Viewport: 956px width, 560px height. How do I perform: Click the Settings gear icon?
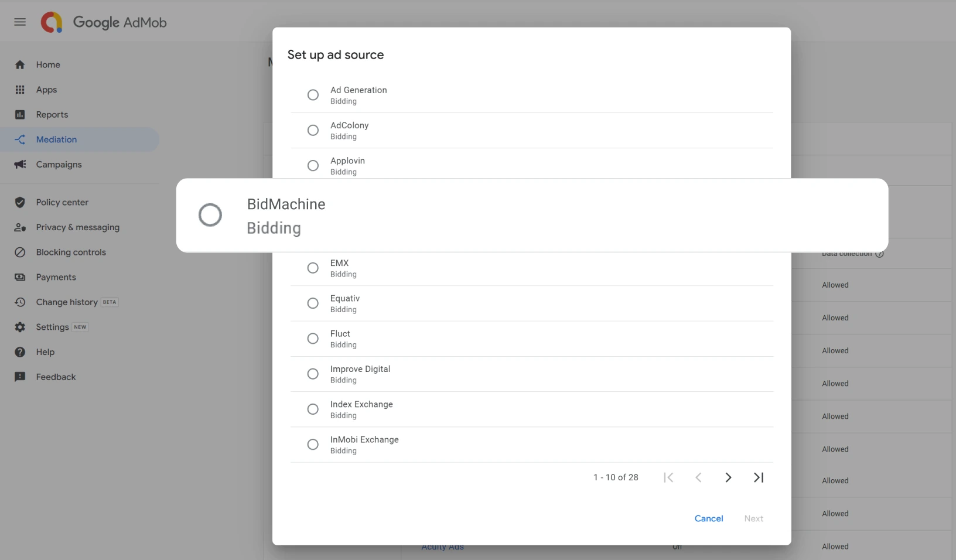(20, 327)
